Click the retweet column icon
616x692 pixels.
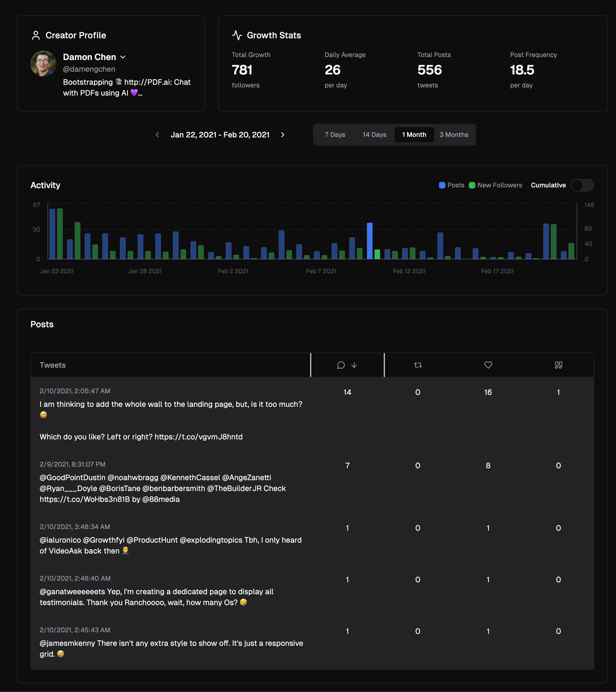417,365
